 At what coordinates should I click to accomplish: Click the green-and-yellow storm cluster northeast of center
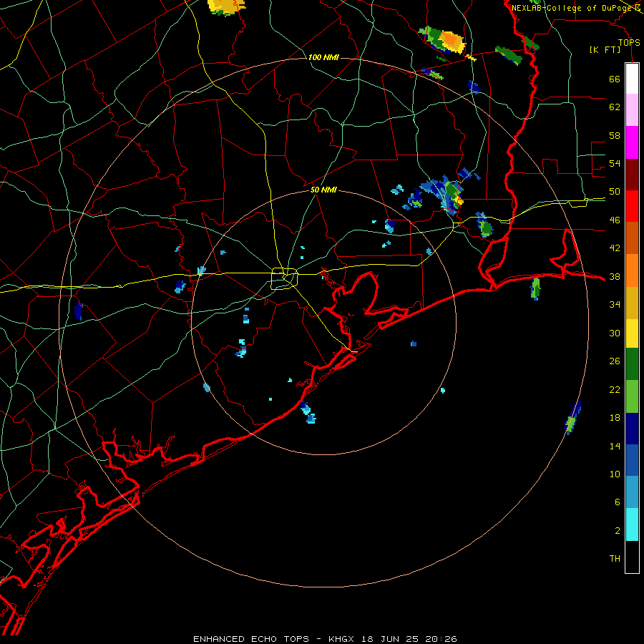(441, 194)
